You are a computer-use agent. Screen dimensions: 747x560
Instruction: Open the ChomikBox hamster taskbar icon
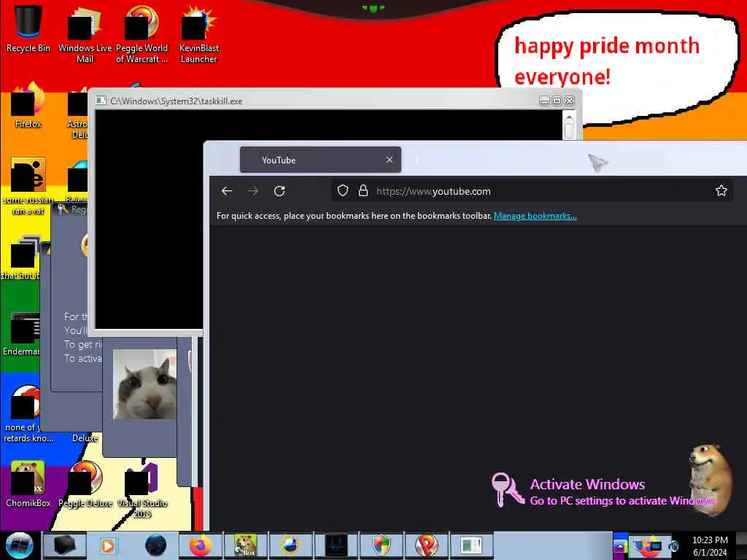[245, 545]
